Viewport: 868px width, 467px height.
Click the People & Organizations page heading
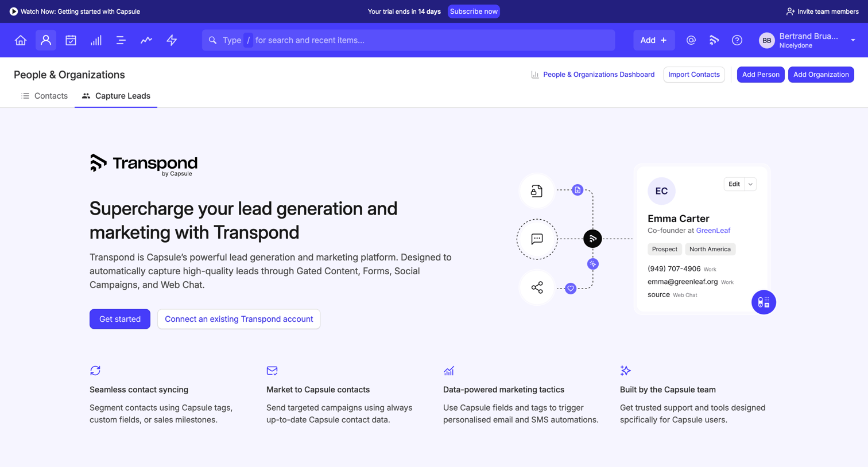click(x=69, y=75)
